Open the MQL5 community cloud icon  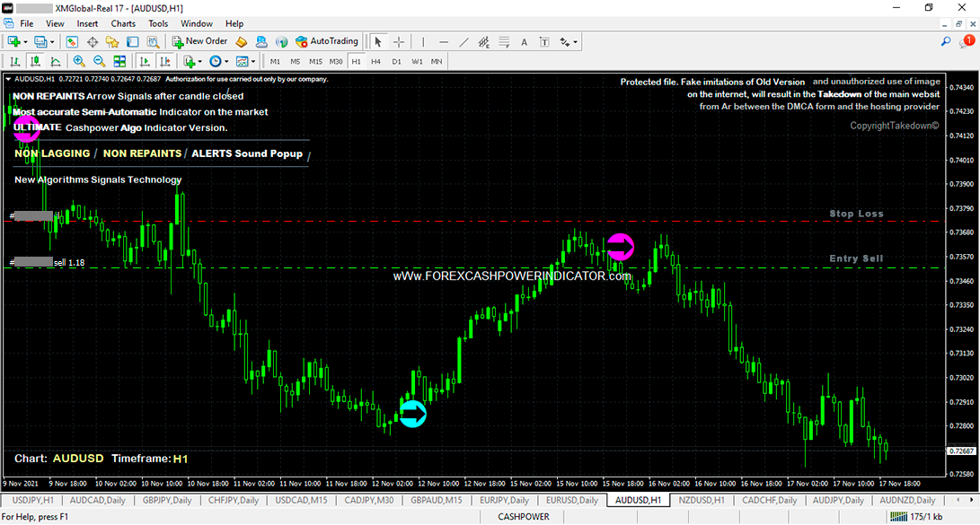click(262, 42)
